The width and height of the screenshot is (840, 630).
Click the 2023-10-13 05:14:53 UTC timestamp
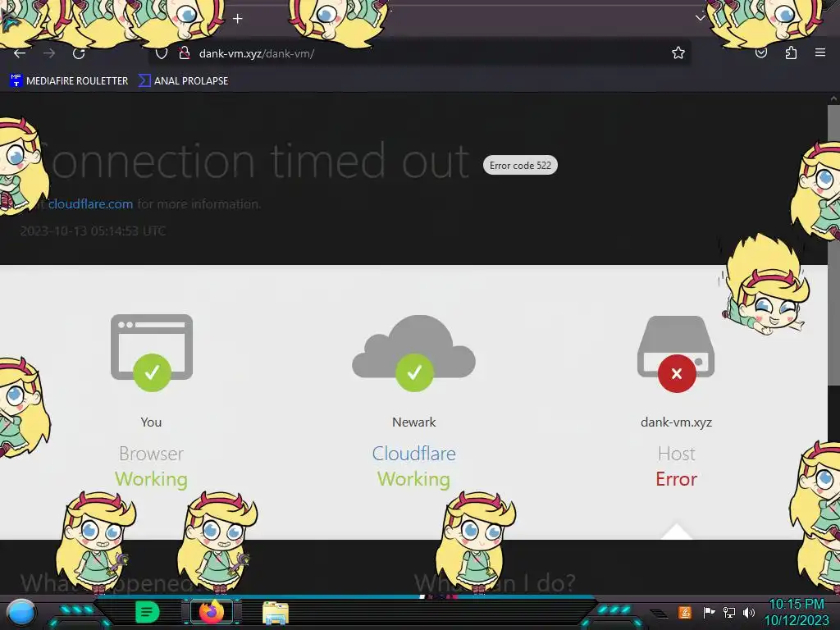pyautogui.click(x=93, y=231)
